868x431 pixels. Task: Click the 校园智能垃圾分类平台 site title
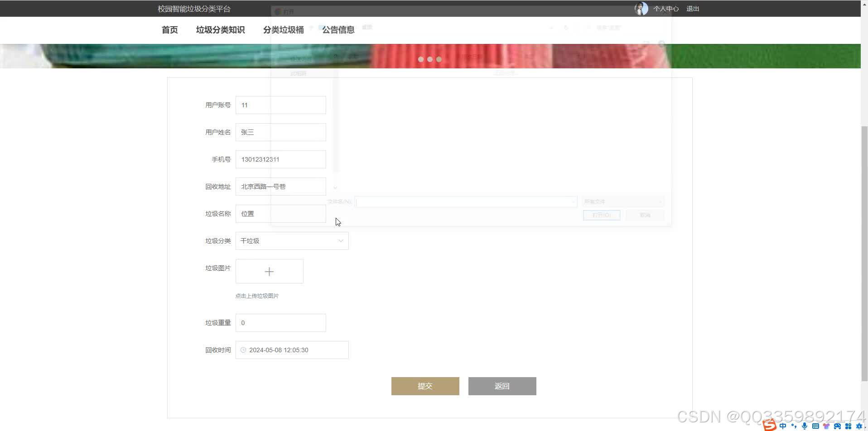pos(194,9)
